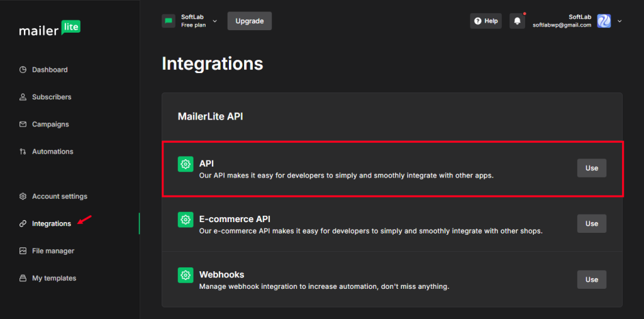Click the green gear icon beside Webhooks
The image size is (644, 319).
[x=186, y=275]
